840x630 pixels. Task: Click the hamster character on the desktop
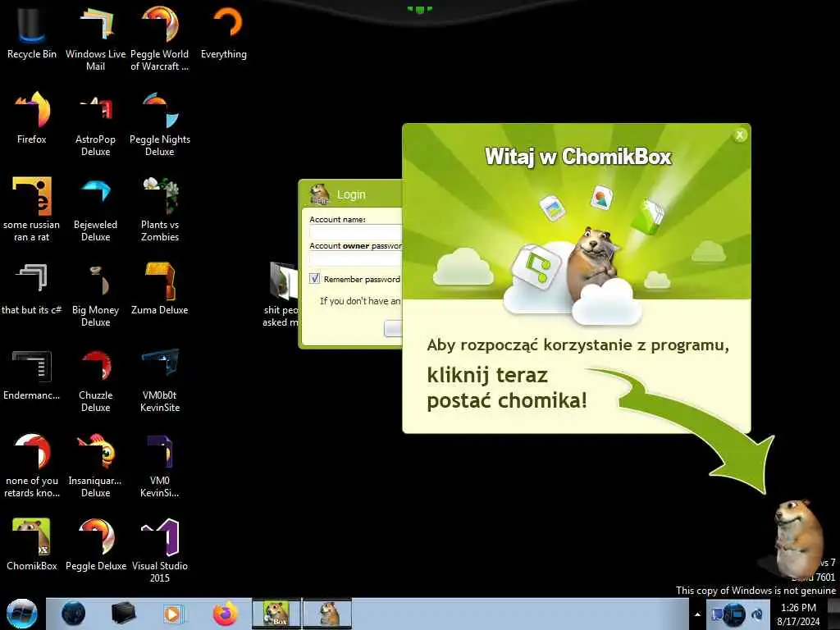click(x=798, y=538)
